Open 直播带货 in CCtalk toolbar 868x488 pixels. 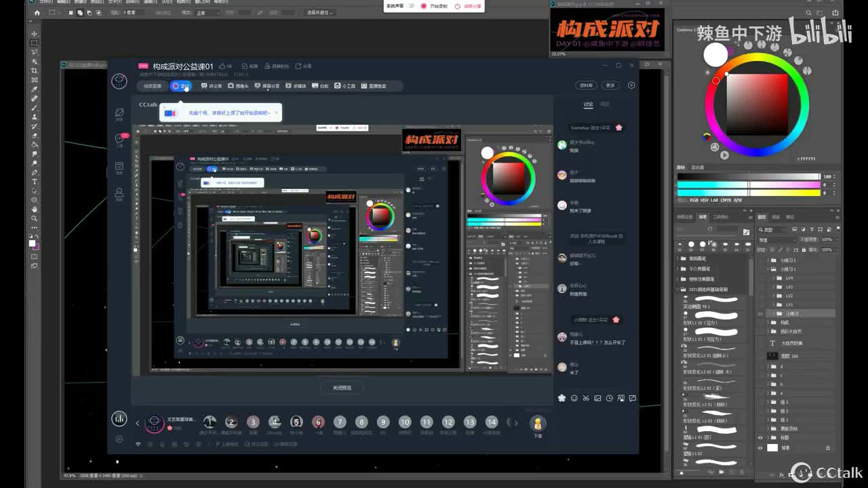374,86
